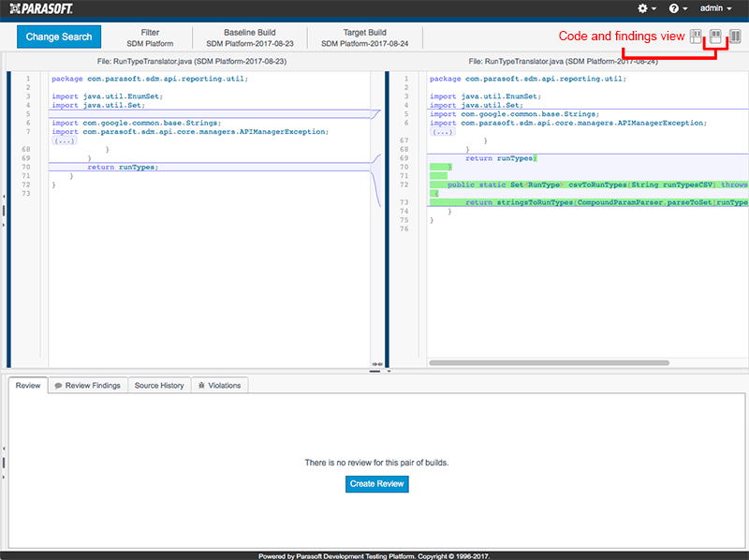Click the 'return runTypes;' line in baseline pane
749x560 pixels.
point(123,167)
